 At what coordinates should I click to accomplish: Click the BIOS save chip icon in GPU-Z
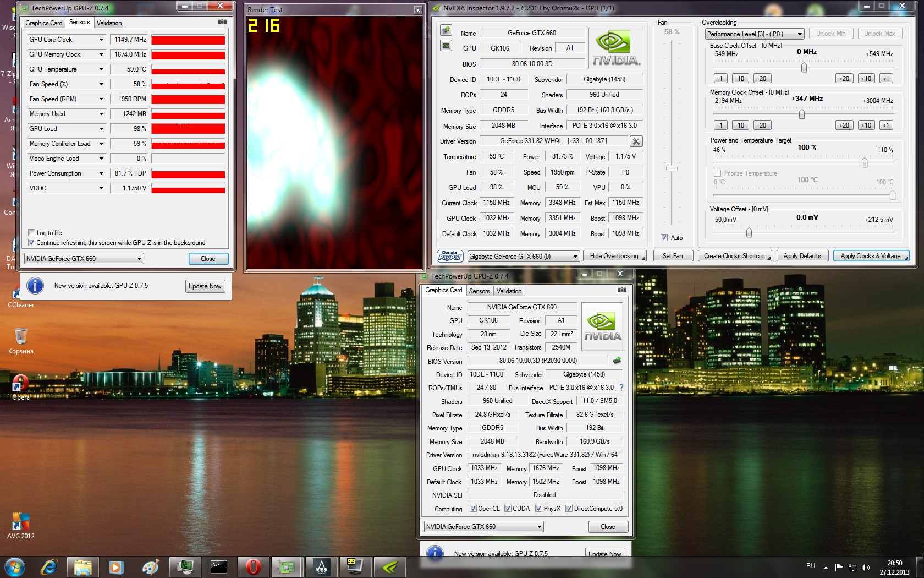coord(617,361)
